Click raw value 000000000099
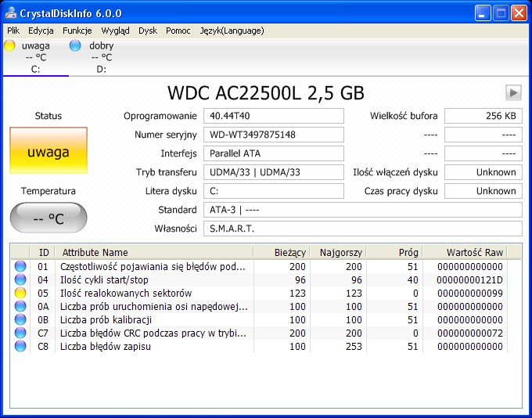Screen dimensions: 532x418 coord(470,293)
